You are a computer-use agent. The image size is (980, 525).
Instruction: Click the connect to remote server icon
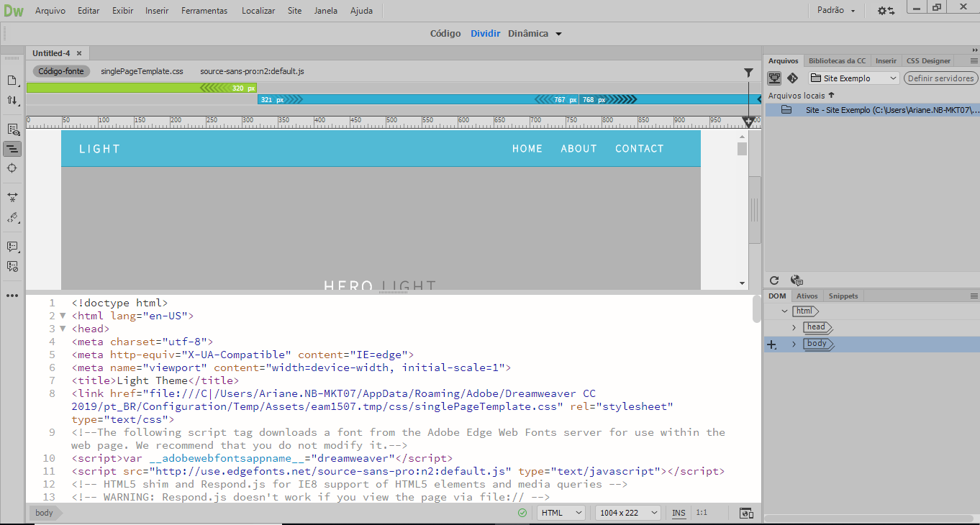pyautogui.click(x=775, y=78)
